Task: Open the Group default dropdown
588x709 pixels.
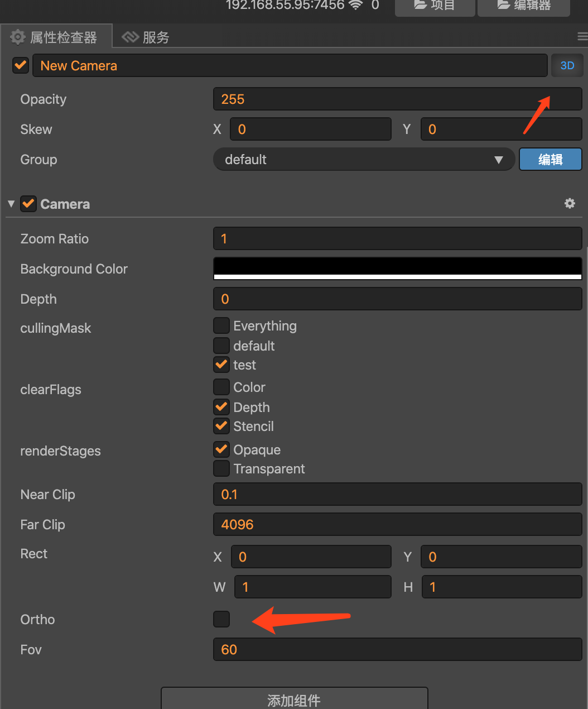Action: point(363,160)
